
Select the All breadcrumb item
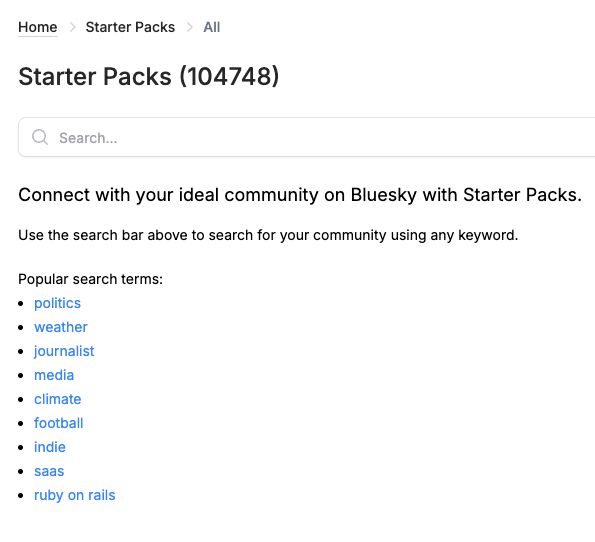coord(211,27)
